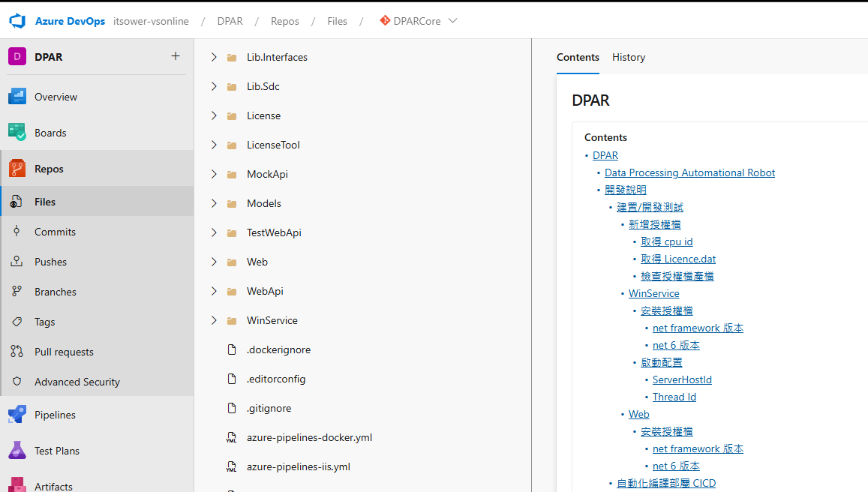Open Pull requests in the sidebar
Image resolution: width=868 pixels, height=492 pixels.
click(x=64, y=352)
